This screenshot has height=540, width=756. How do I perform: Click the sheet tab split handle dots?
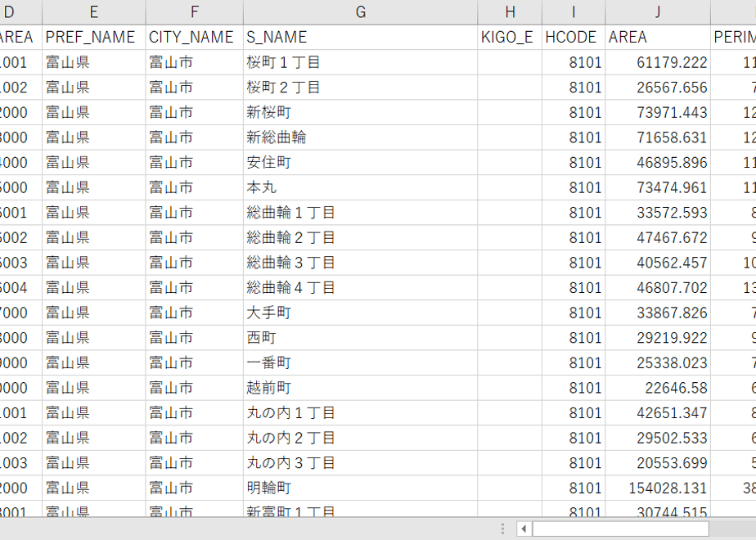click(502, 529)
